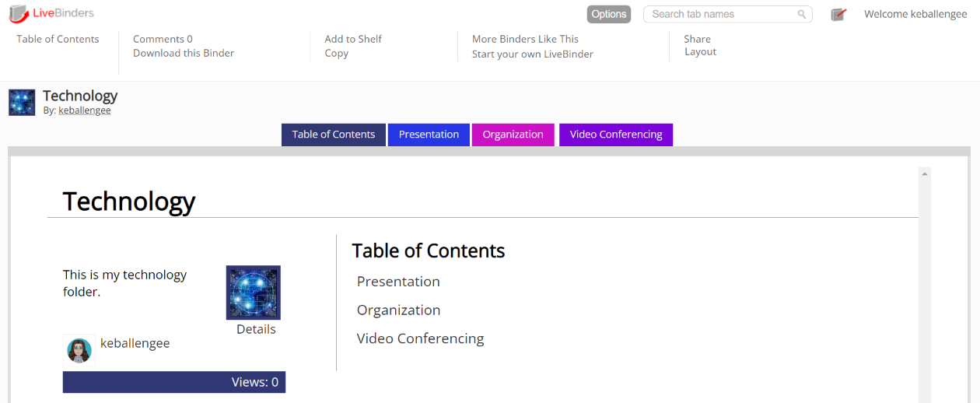The height and width of the screenshot is (403, 980).
Task: Click the search magnifier icon
Action: click(x=802, y=14)
